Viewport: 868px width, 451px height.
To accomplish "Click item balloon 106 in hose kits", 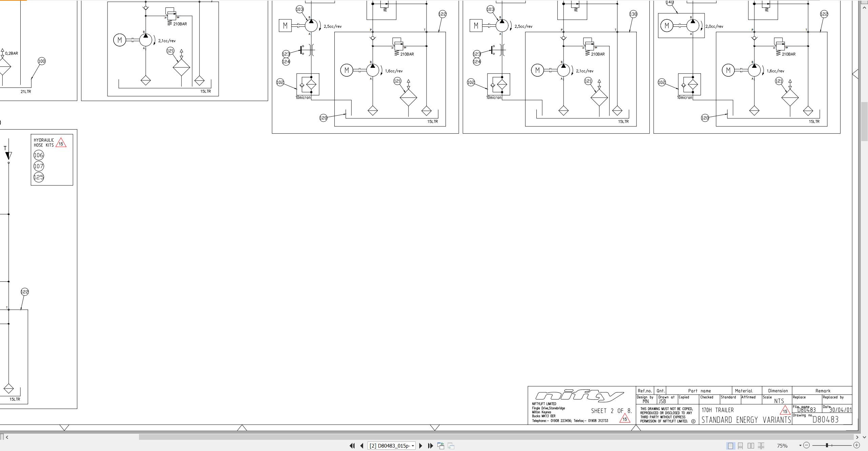I will coord(39,155).
